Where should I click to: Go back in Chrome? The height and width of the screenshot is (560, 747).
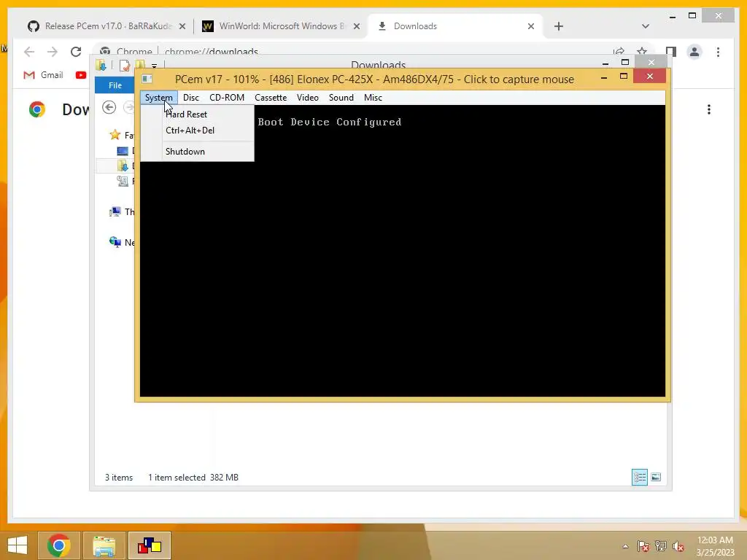pos(29,52)
